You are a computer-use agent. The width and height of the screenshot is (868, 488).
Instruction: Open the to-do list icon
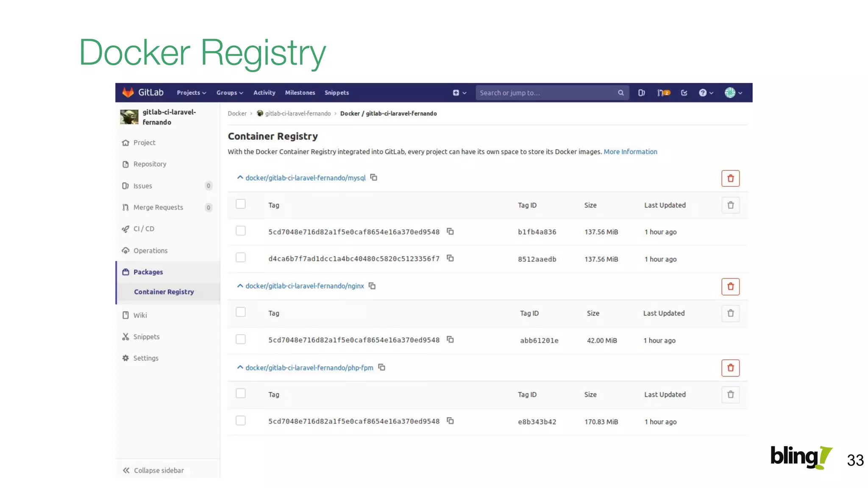(x=684, y=93)
